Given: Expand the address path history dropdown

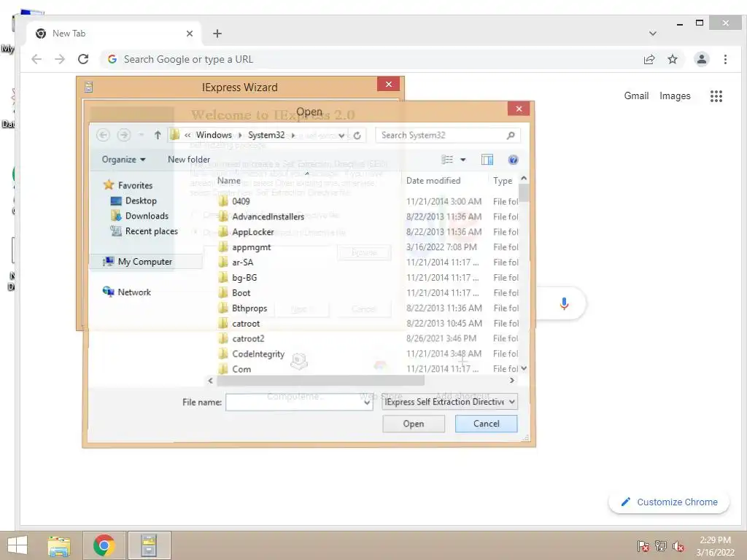Looking at the screenshot, I should [x=341, y=136].
